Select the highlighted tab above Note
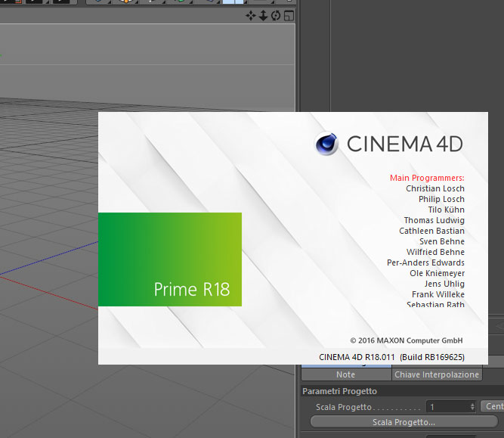Screen dimensions: 504x438 coord(345,364)
